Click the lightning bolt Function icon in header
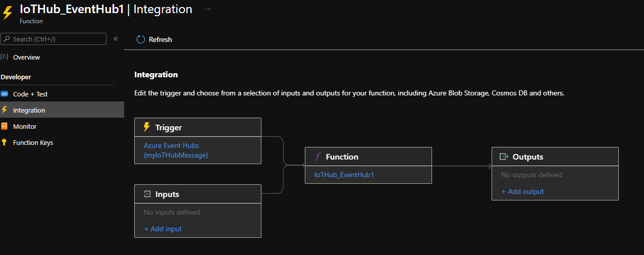 pyautogui.click(x=8, y=13)
